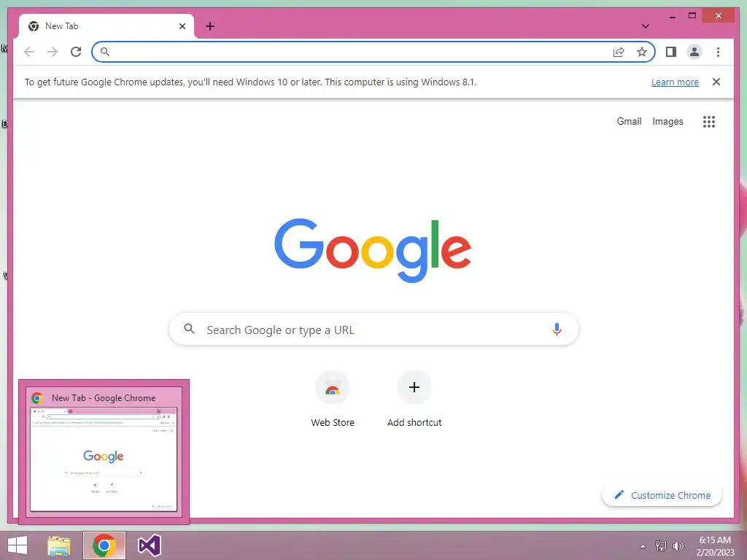Open the side panel icon

tap(671, 52)
